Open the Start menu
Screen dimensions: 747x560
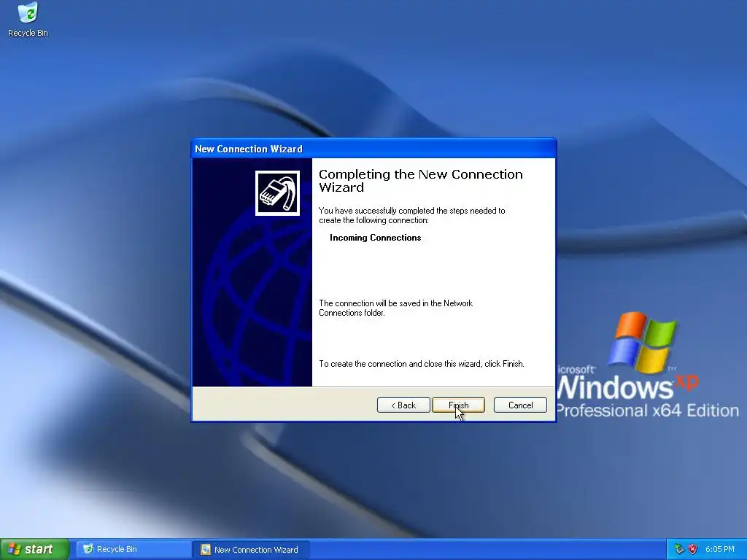click(x=34, y=549)
